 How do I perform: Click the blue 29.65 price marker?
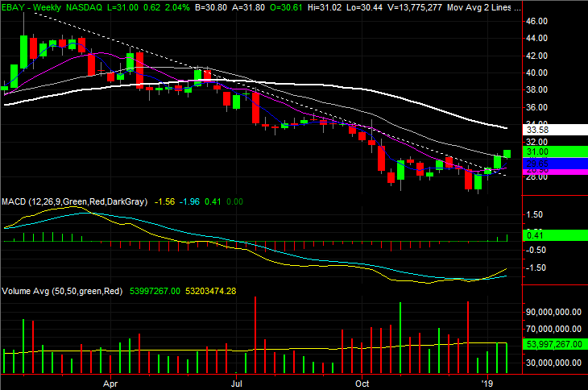click(x=555, y=163)
